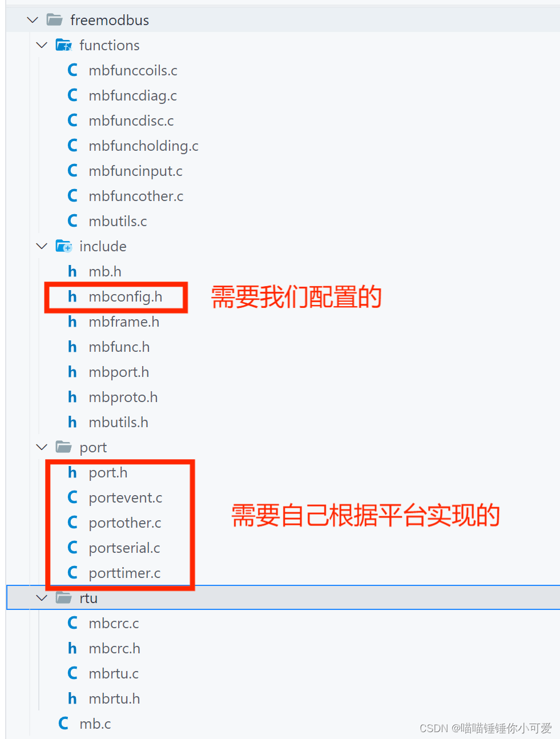Select the mbrtu.c file
Viewport: 560px width, 739px height.
114,673
